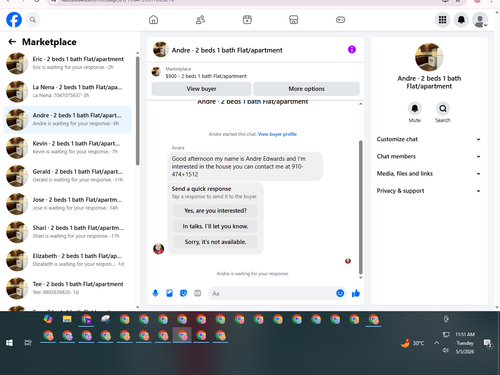Open Gerald 2 beds conversation
This screenshot has width=500, height=375.
[67, 176]
